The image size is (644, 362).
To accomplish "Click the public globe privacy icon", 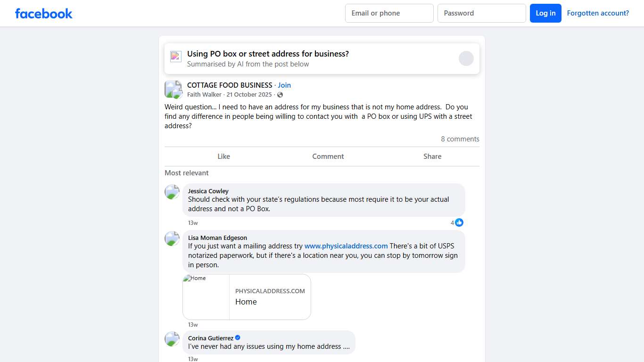I will pos(280,95).
